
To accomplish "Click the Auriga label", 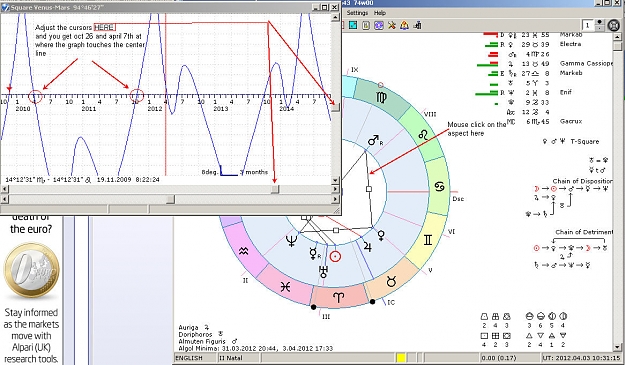I will click(x=188, y=328).
